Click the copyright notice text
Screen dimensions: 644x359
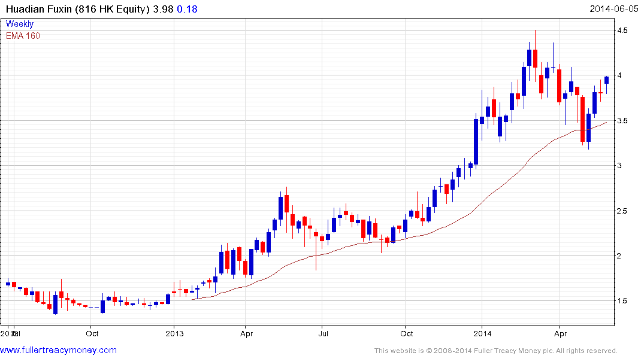[496, 351]
